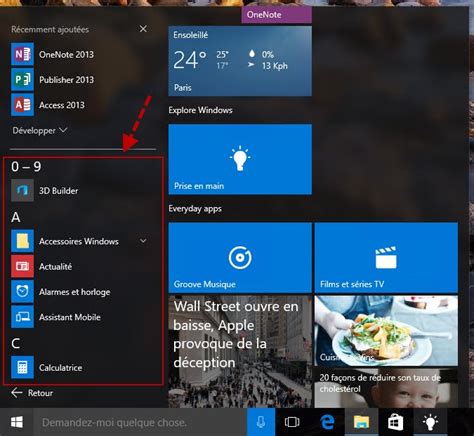Open the Windows Store taskbar icon
This screenshot has height=436, width=474.
(x=396, y=422)
